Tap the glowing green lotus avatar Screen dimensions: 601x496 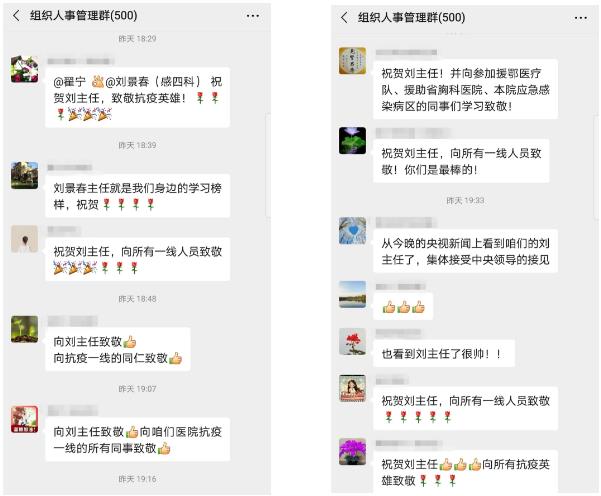click(353, 140)
